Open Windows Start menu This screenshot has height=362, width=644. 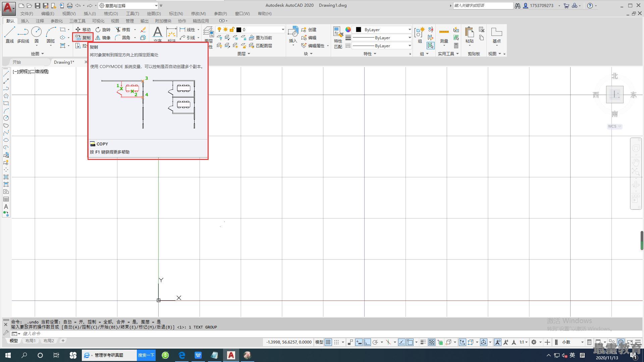click(x=8, y=355)
